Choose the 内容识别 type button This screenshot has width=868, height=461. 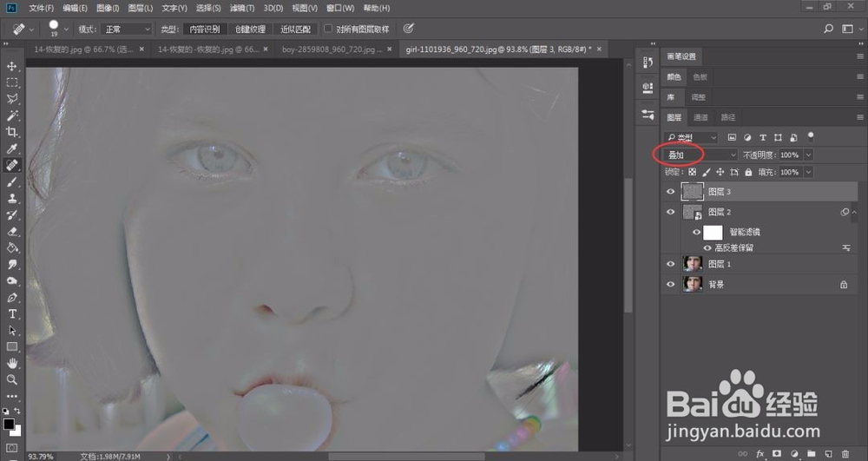pyautogui.click(x=205, y=29)
